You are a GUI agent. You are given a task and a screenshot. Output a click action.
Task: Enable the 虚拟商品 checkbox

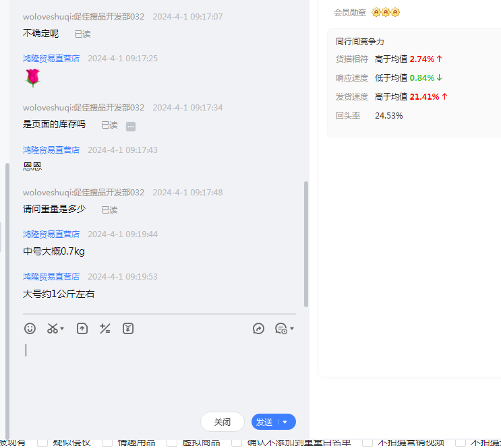coord(171,443)
